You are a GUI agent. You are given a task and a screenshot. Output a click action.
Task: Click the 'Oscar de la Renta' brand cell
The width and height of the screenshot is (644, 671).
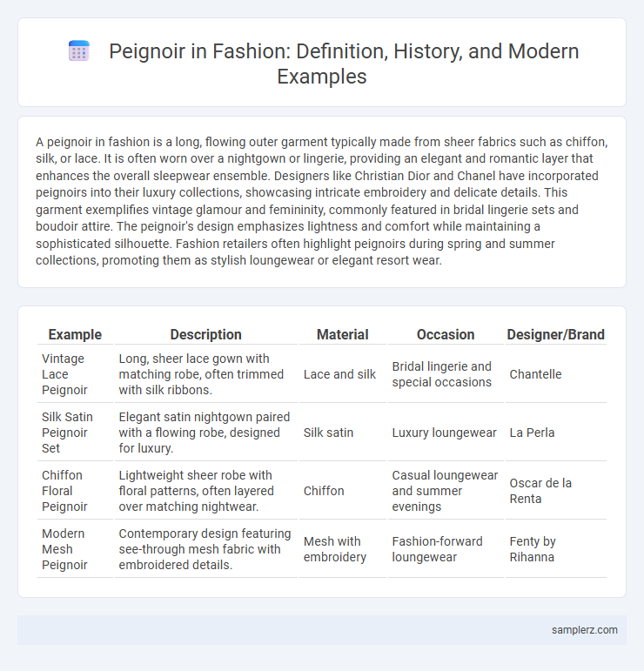pos(555,491)
